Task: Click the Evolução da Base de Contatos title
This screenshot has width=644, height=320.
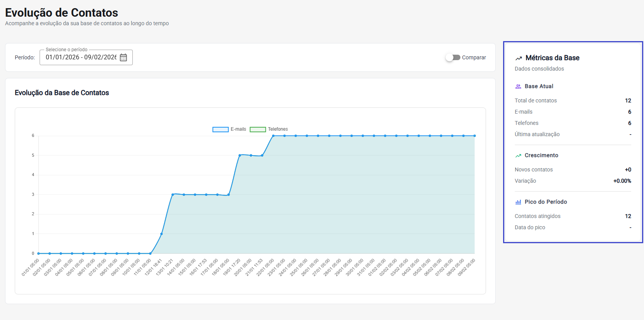Action: [x=62, y=93]
